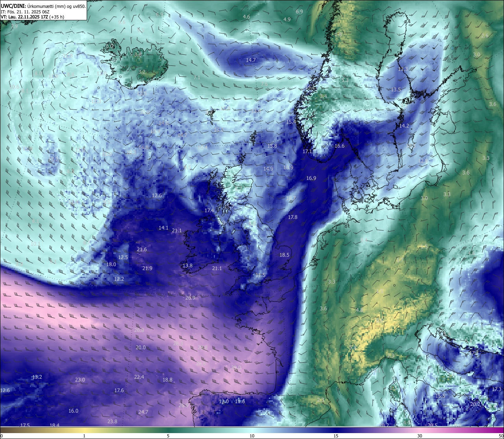The height and width of the screenshot is (439, 504).
Task: Click the map value '14.9'
Action: [268, 169]
